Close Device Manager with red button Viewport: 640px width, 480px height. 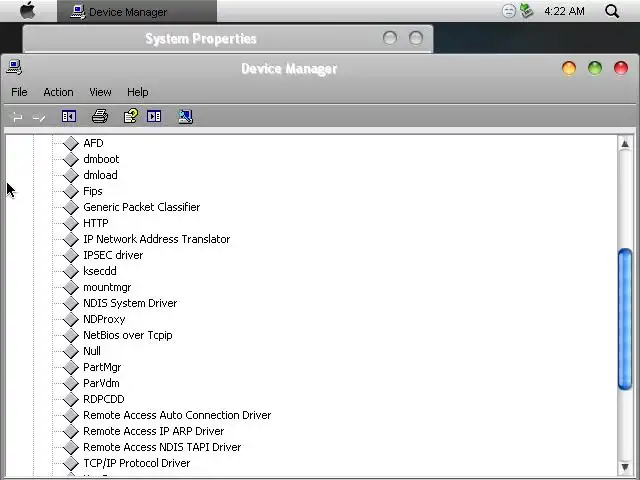click(x=621, y=68)
